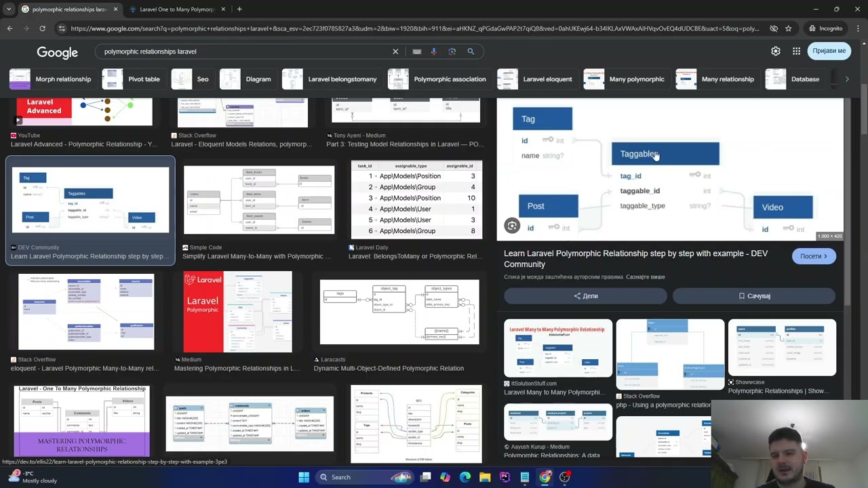The height and width of the screenshot is (488, 868).
Task: View site information for google.com
Action: [x=62, y=28]
